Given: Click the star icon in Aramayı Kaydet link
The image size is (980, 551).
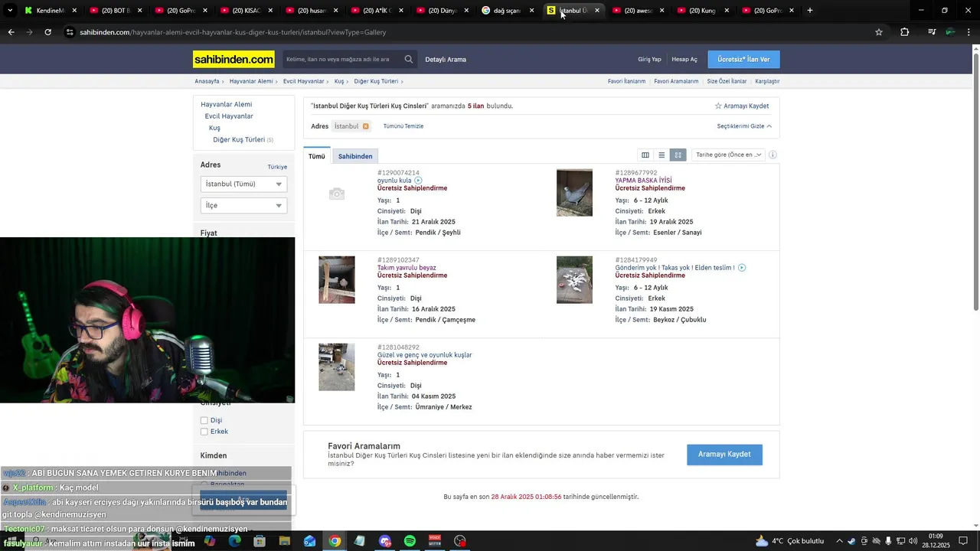Looking at the screenshot, I should coord(718,106).
